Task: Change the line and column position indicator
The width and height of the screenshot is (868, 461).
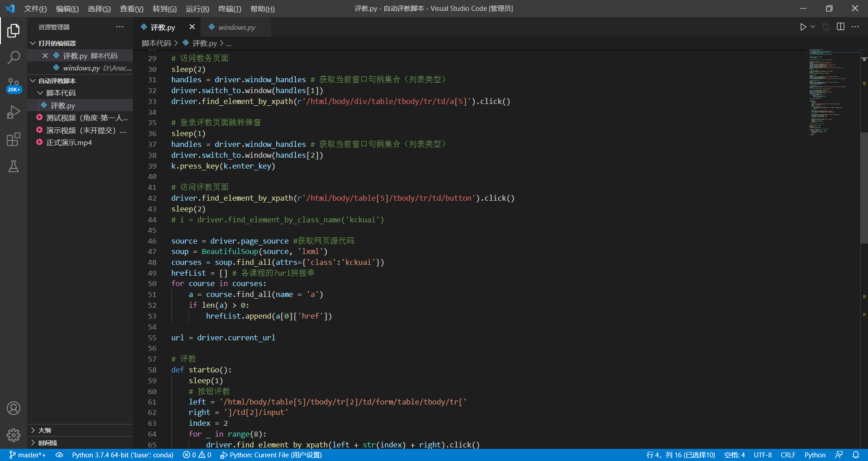Action: click(x=680, y=455)
